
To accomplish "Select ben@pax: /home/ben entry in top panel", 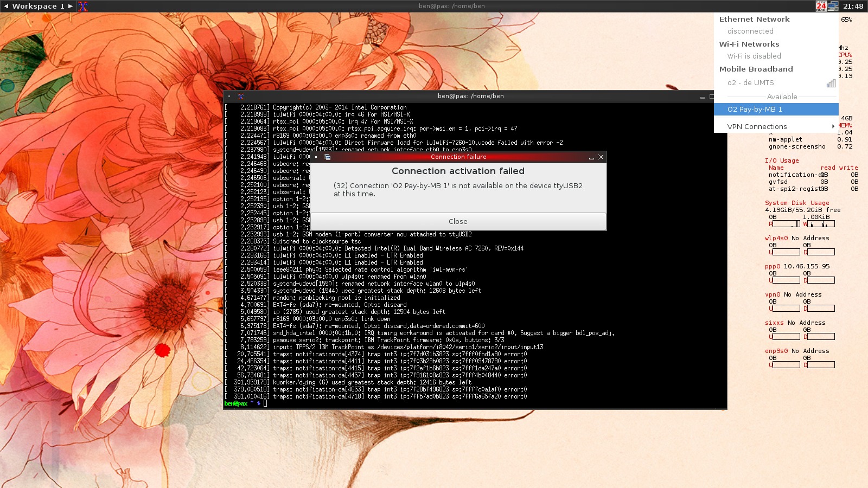I will 451,6.
